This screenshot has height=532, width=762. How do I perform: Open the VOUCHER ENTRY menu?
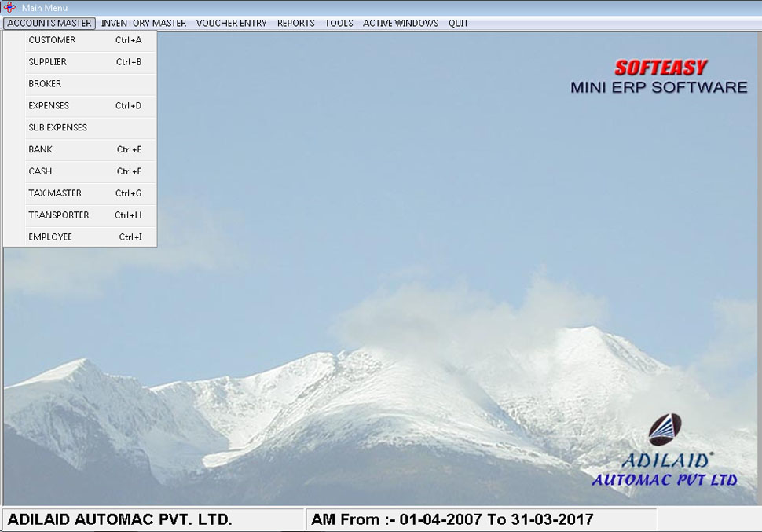pos(231,23)
